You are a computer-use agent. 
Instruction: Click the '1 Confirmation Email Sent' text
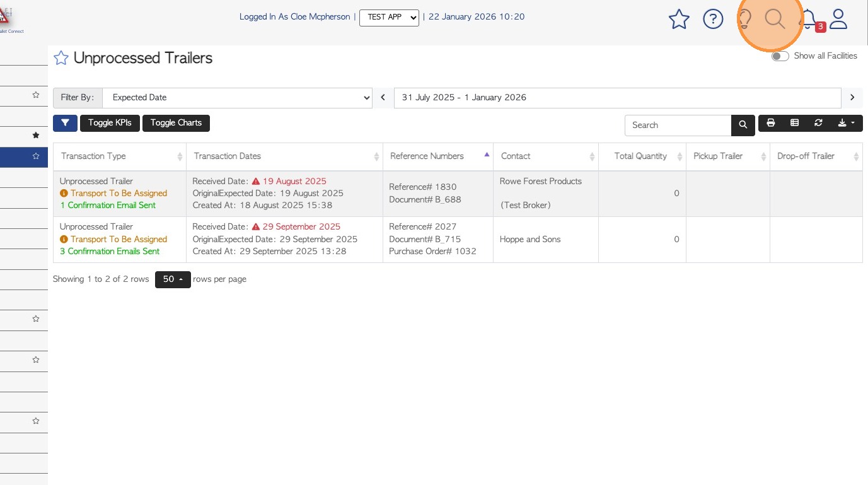pyautogui.click(x=108, y=206)
